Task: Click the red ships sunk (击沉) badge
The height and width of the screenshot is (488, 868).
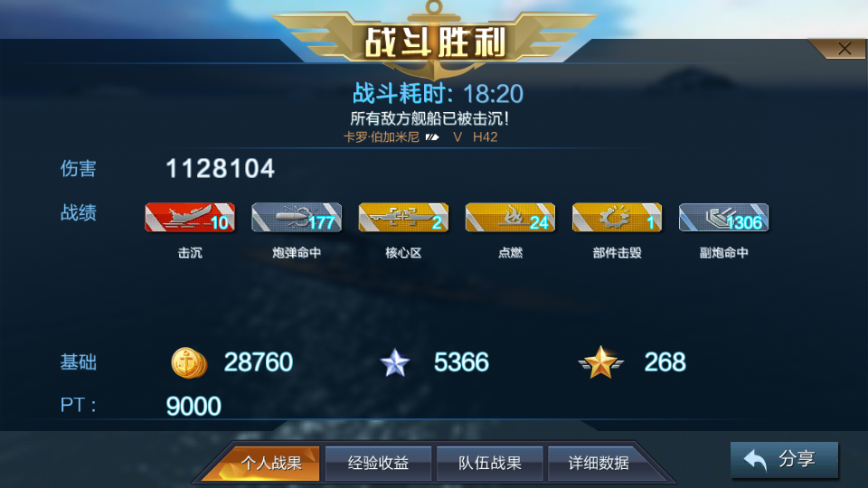Action: 190,218
